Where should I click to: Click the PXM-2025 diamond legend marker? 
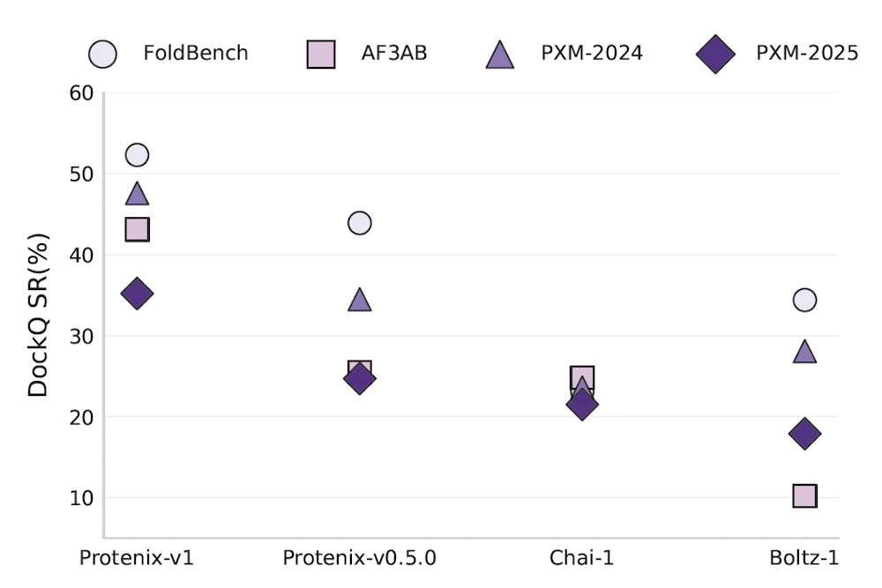pos(715,54)
